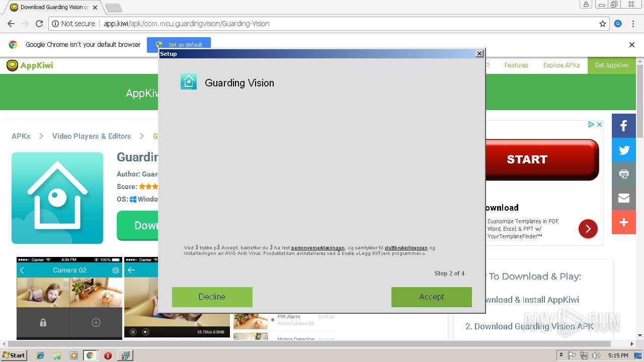Screen dimensions: 644x362
Task: Click the Guarding Vision logo in Setup
Action: tap(189, 81)
